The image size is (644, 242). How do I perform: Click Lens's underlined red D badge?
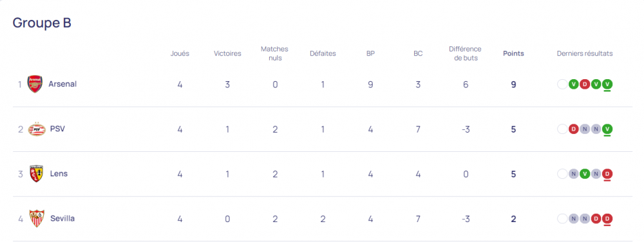tap(607, 174)
